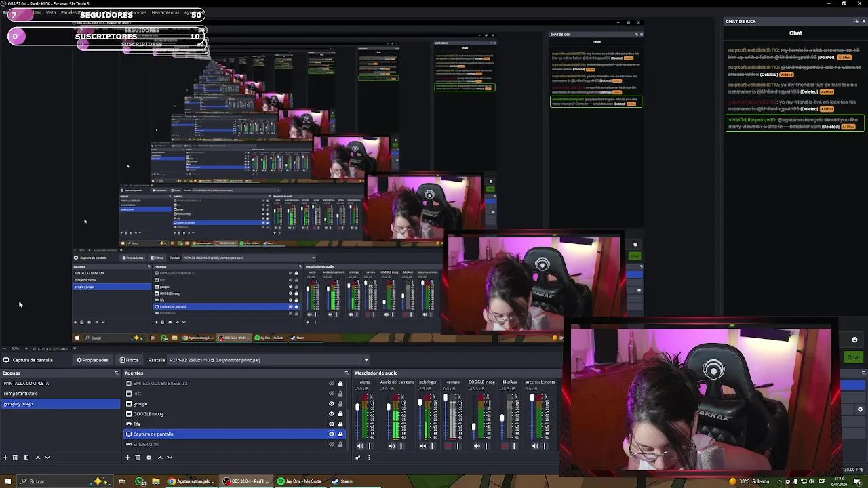Mute the Audio del escritorio channel speaker
Viewport: 868px width, 488px height.
pyautogui.click(x=392, y=446)
